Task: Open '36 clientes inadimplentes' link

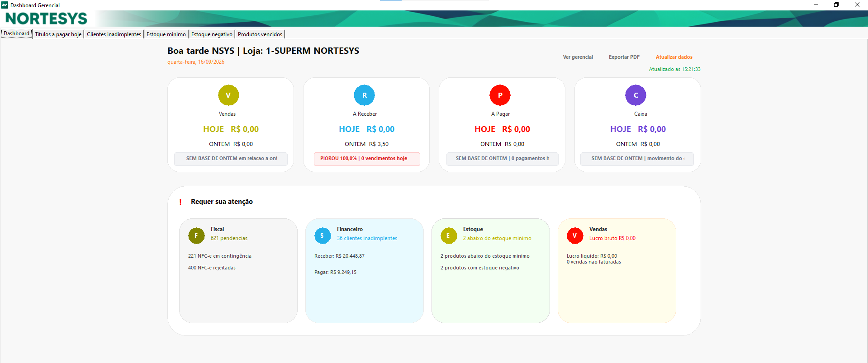Action: click(367, 238)
